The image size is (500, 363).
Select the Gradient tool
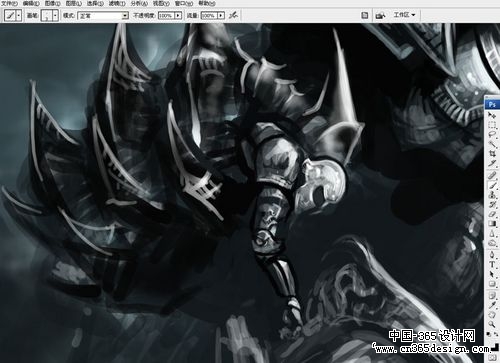pos(492,223)
